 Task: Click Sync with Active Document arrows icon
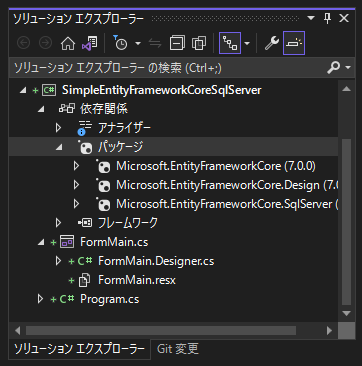[x=155, y=43]
